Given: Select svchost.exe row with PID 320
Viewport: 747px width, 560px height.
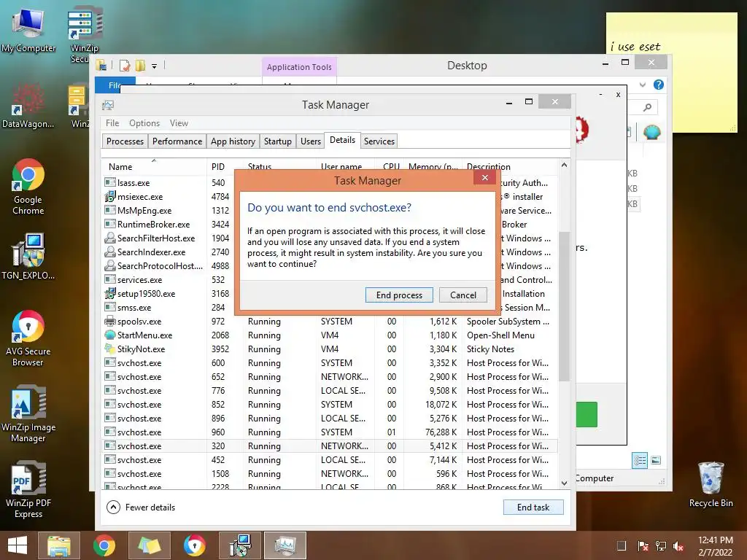Looking at the screenshot, I should point(330,446).
